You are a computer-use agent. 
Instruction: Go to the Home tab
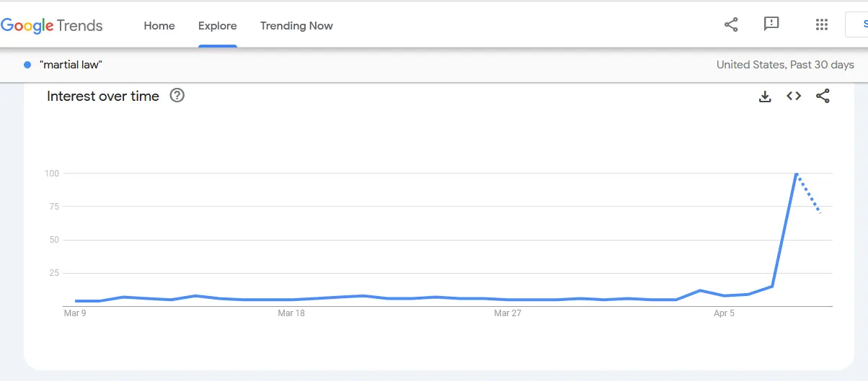pyautogui.click(x=159, y=26)
